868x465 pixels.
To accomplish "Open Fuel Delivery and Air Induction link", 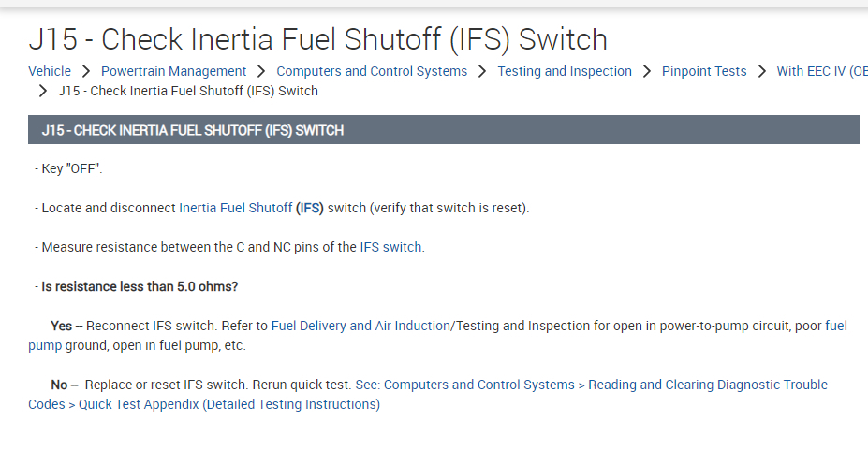I will click(x=360, y=326).
